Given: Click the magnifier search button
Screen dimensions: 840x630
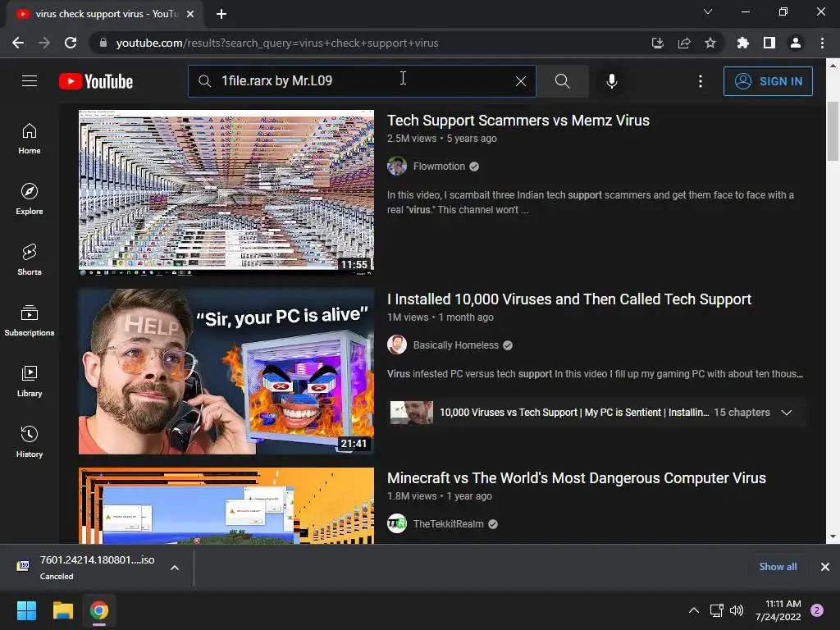Looking at the screenshot, I should tap(563, 81).
